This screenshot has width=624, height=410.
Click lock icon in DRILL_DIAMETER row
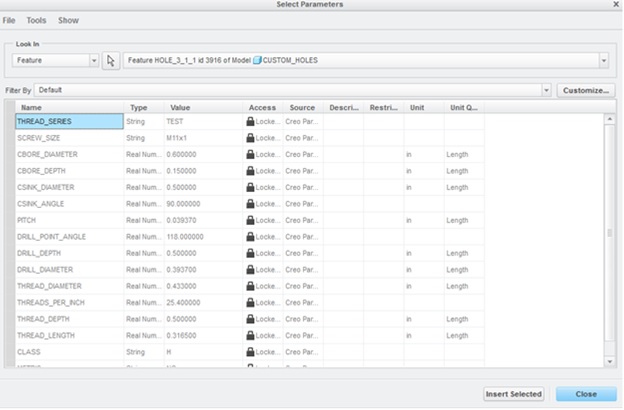click(x=250, y=270)
